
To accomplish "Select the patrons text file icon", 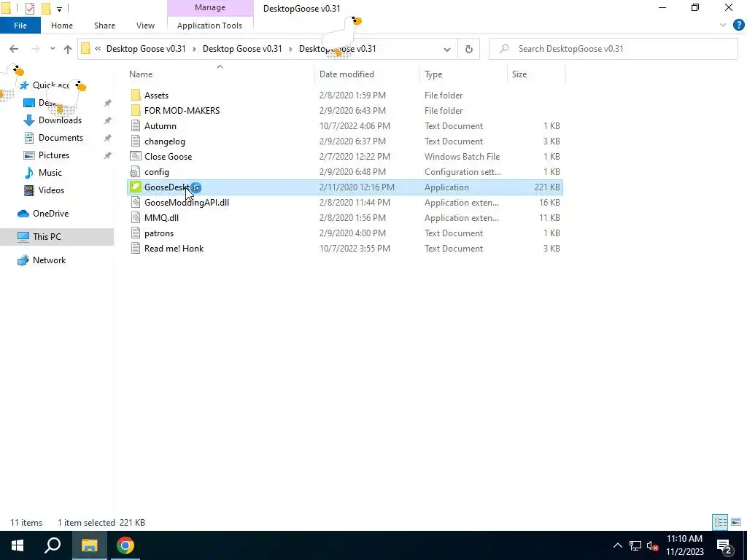I will [x=136, y=233].
